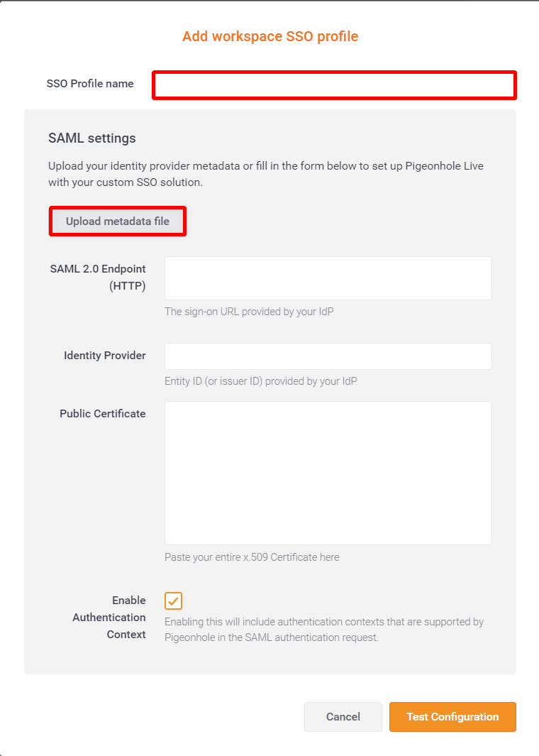Uncheck the Enable Authentication Context checkbox

(174, 601)
